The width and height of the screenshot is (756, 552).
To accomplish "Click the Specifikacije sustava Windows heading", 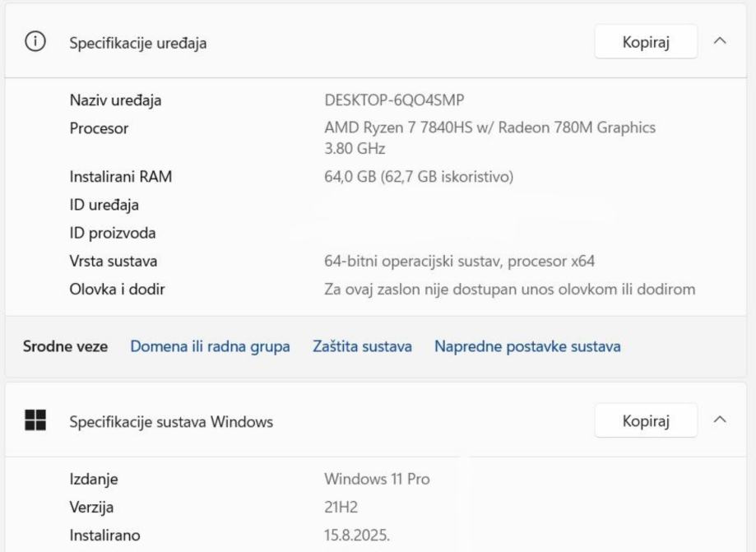I will tap(170, 422).
